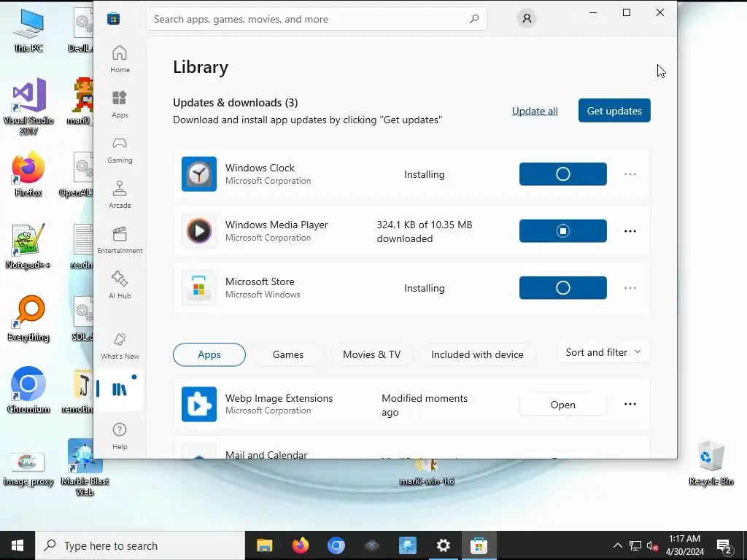Select the Apps filter tab
This screenshot has height=560, width=747.
coord(209,355)
